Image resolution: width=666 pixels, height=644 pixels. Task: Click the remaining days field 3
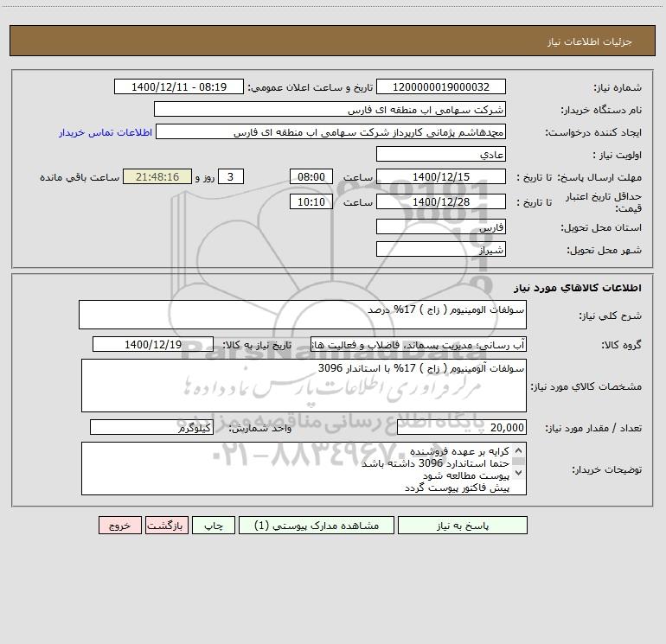point(231,176)
